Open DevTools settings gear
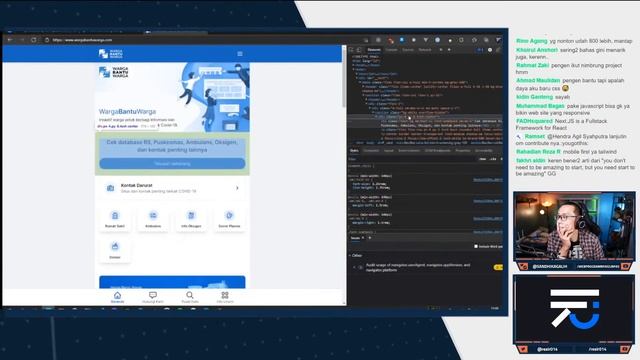 click(490, 50)
